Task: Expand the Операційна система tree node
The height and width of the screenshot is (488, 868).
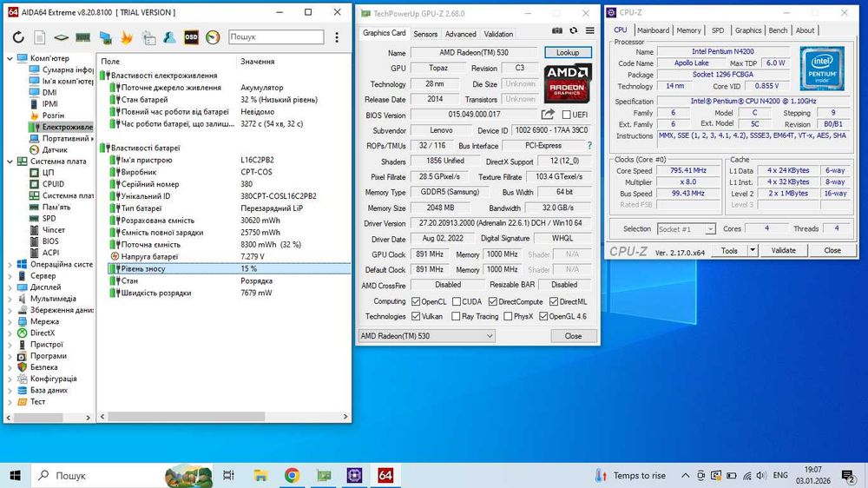Action: [x=10, y=264]
